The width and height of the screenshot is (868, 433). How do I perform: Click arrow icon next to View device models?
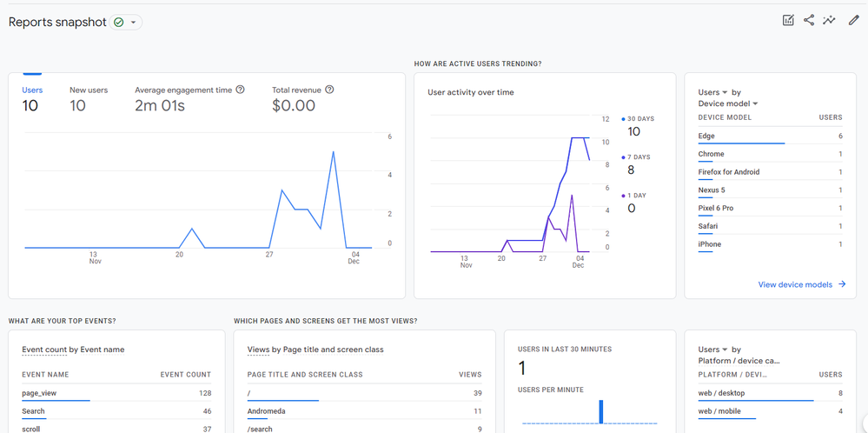842,284
